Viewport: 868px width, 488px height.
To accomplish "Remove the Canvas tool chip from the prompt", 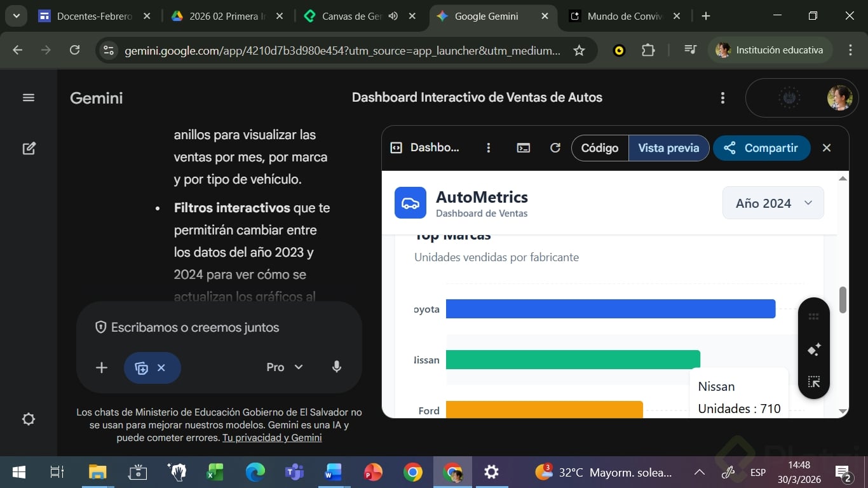I will pos(161,368).
